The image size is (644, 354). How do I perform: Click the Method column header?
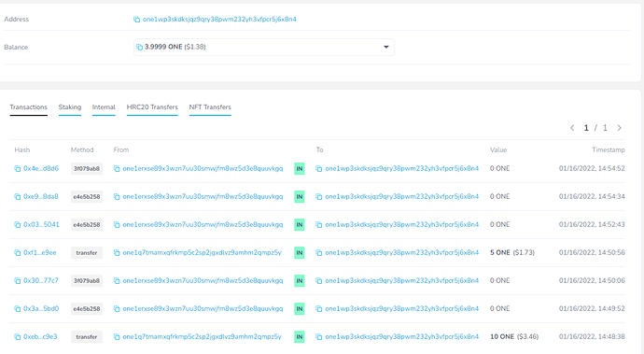pyautogui.click(x=82, y=149)
